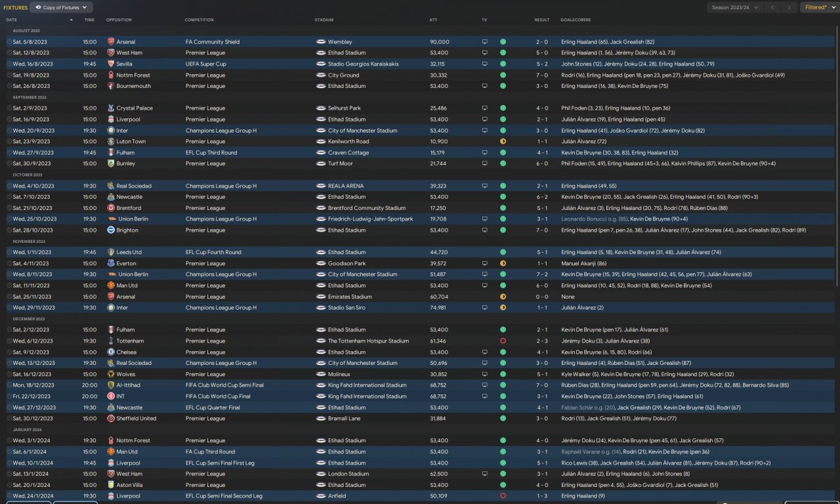This screenshot has height=504, width=840.
Task: Sort by the Competition column header
Action: click(199, 20)
